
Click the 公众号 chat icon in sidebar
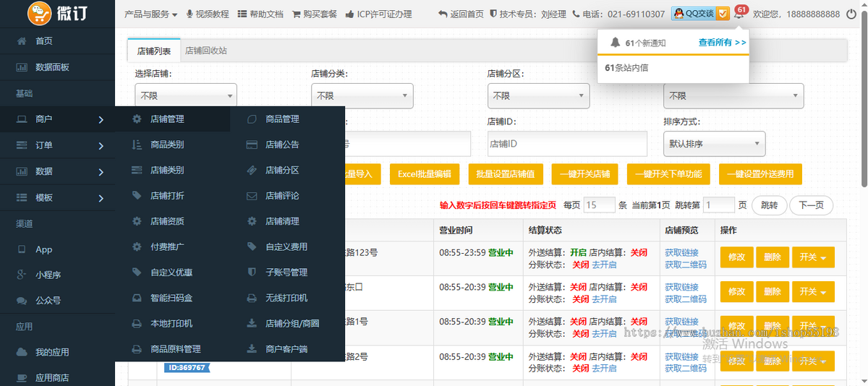tap(21, 300)
